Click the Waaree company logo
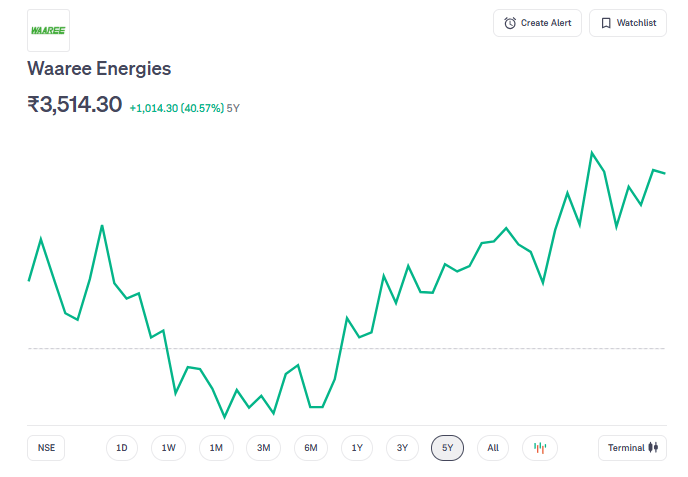The width and height of the screenshot is (688, 477). [48, 31]
